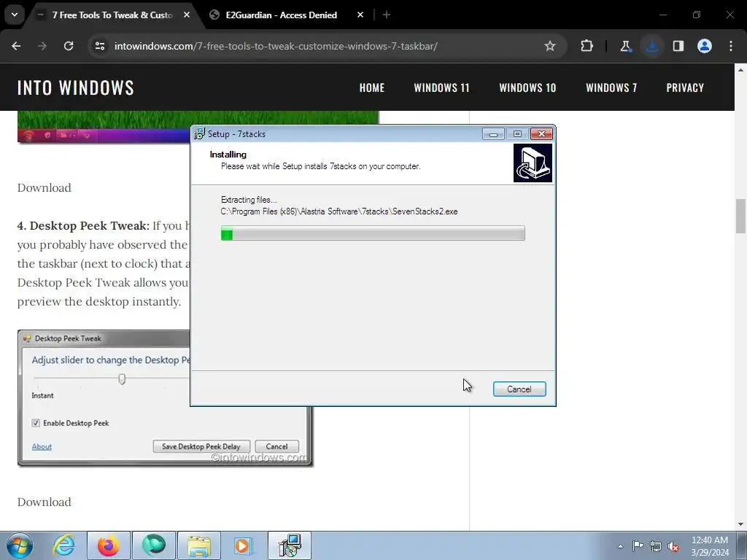The height and width of the screenshot is (560, 747).
Task: Click the Chrome forward arrow
Action: [x=42, y=46]
